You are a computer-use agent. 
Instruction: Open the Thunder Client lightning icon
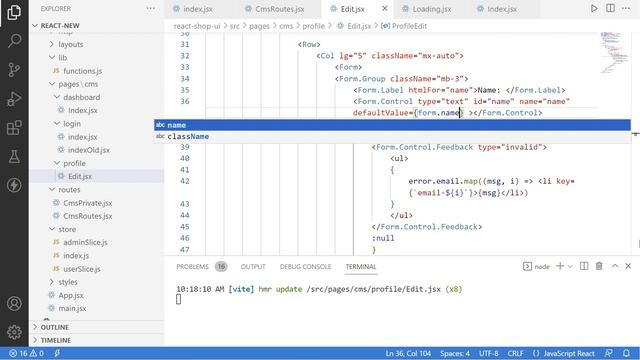pos(14,185)
